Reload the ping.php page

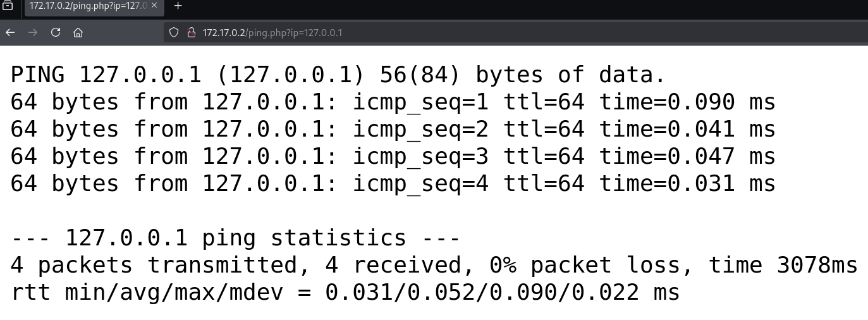pyautogui.click(x=56, y=32)
